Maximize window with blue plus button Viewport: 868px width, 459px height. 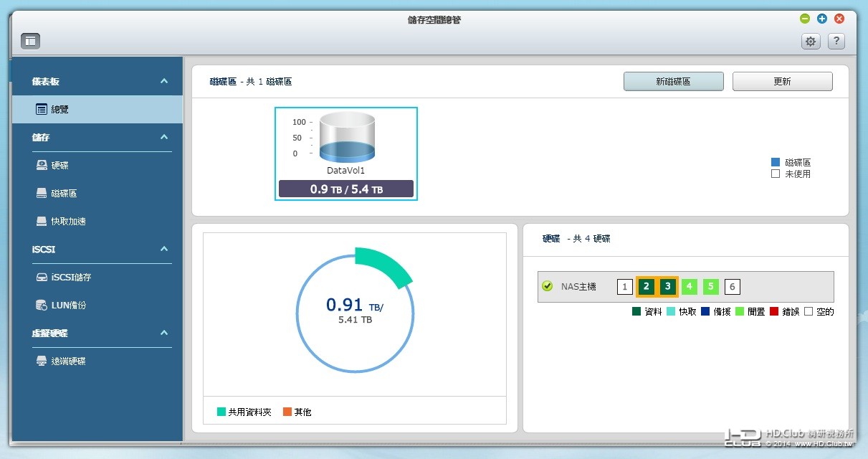[x=822, y=19]
